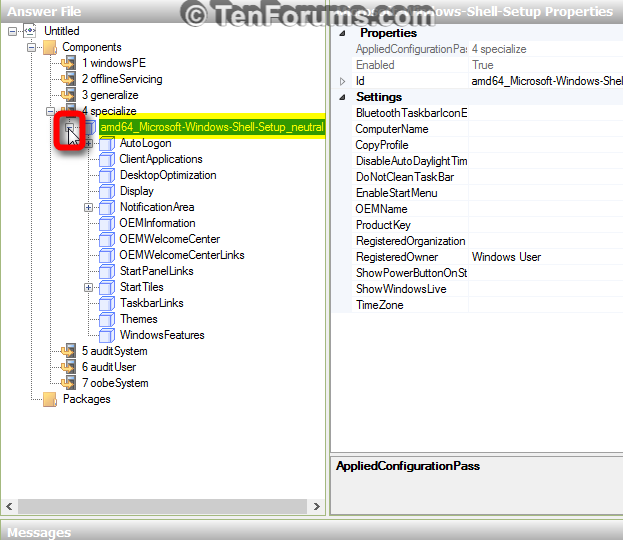Viewport: 623px width, 540px height.
Task: Click the Untitled answer file icon
Action: coord(30,31)
